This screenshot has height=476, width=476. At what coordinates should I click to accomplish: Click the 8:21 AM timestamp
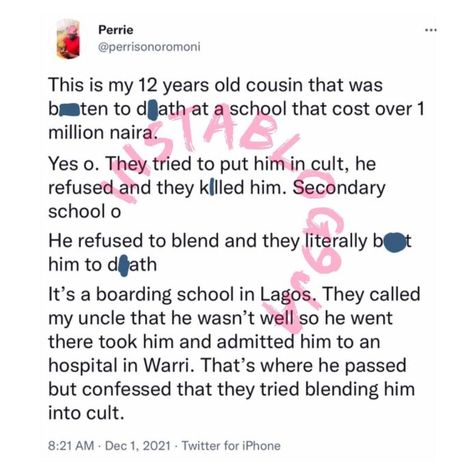coord(72,445)
